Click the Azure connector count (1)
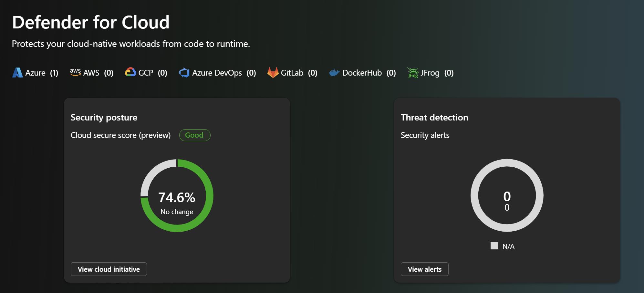Image resolution: width=644 pixels, height=293 pixels. coord(54,73)
